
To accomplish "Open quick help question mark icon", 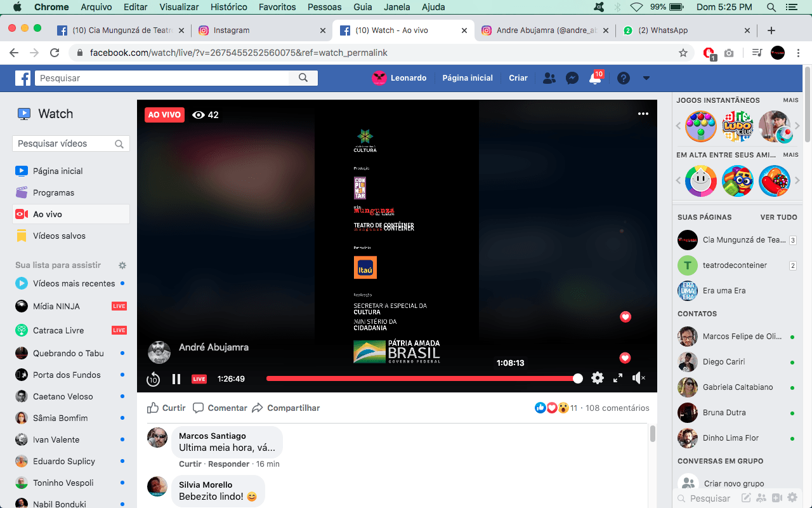I will point(624,78).
